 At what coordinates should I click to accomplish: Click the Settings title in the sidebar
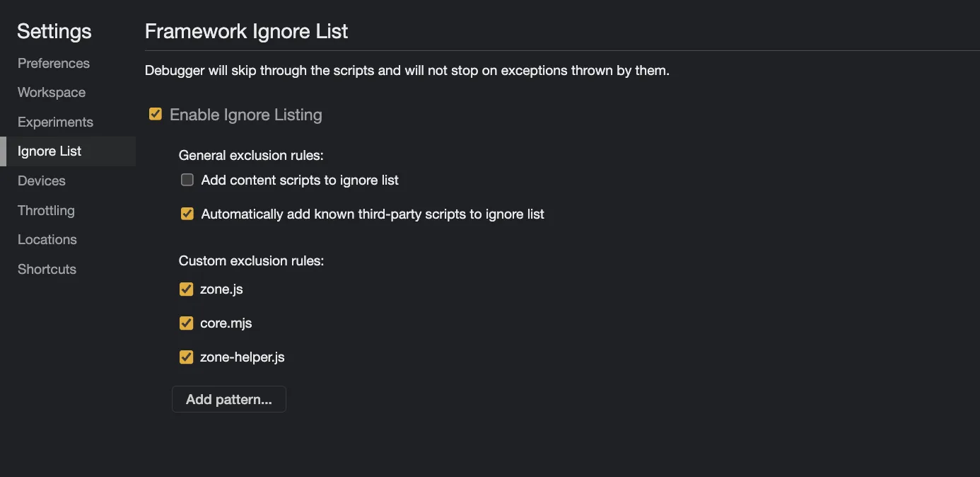coord(54,31)
